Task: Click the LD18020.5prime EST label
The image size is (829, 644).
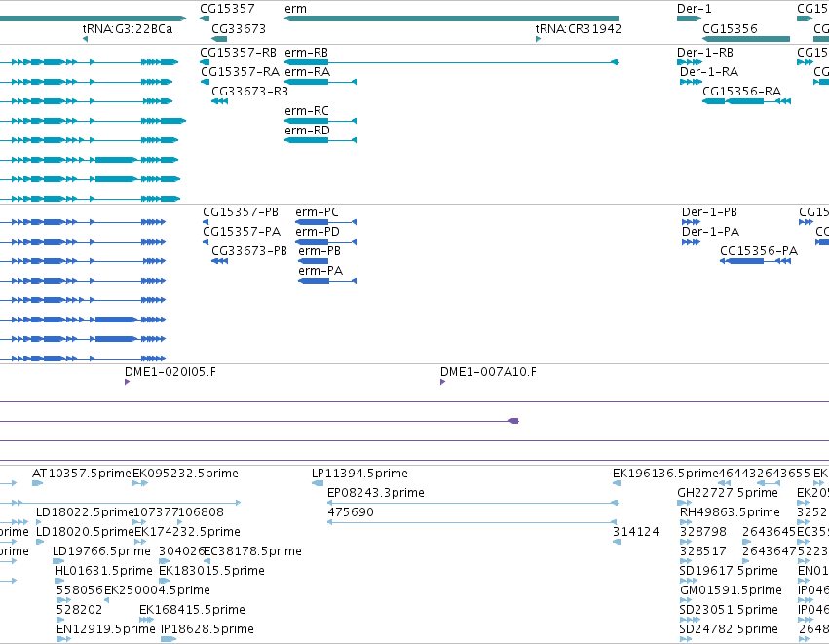Action: (x=85, y=532)
